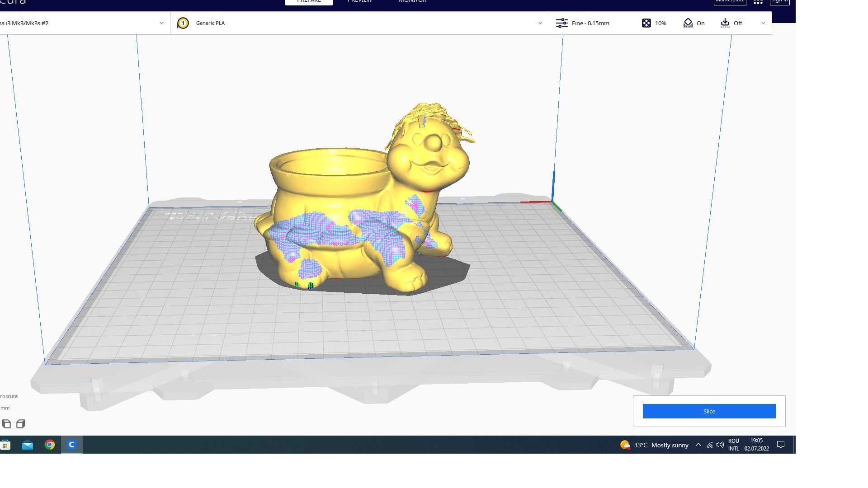Image resolution: width=868 pixels, height=488 pixels.
Task: Click the extruder 1 material icon
Action: pos(183,23)
